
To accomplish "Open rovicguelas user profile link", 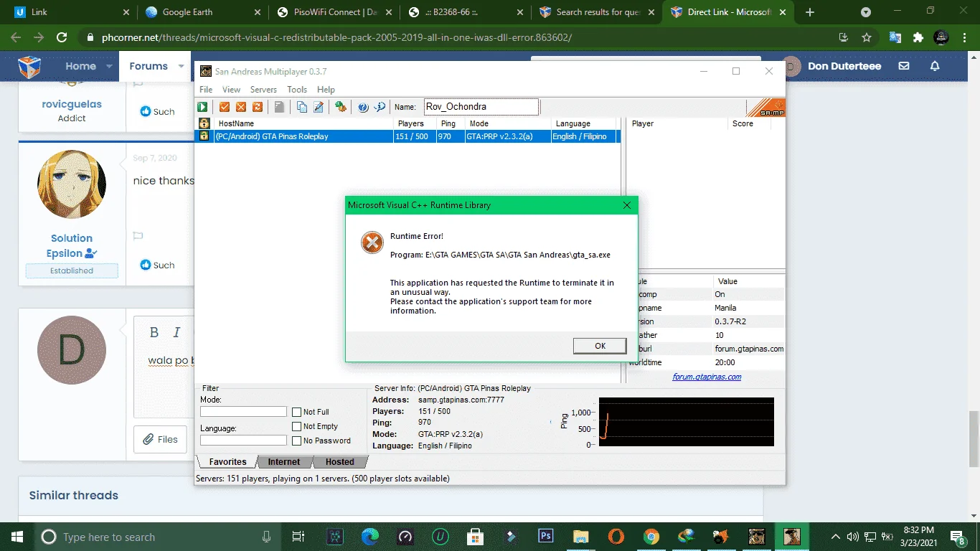I will pyautogui.click(x=72, y=104).
